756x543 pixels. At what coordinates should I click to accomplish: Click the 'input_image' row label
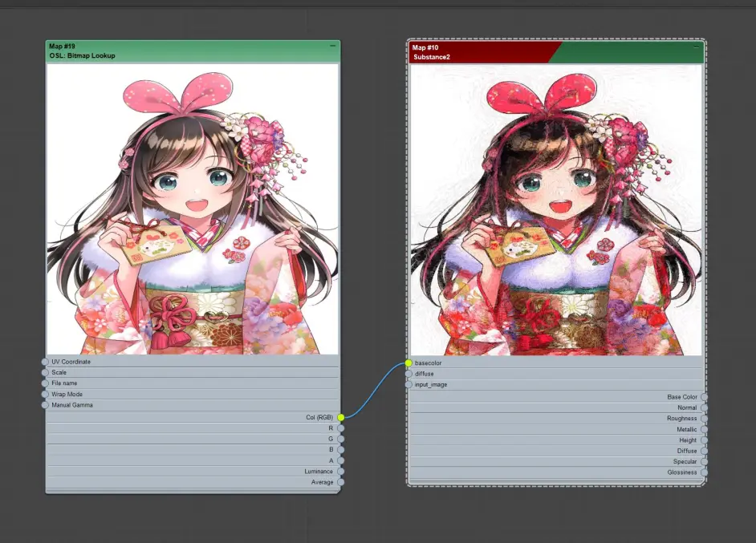click(431, 384)
